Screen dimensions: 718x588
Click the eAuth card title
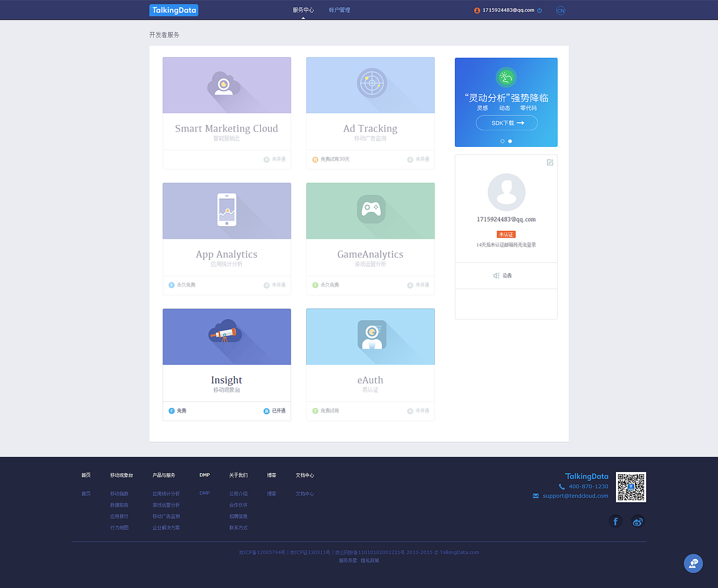[x=370, y=380]
